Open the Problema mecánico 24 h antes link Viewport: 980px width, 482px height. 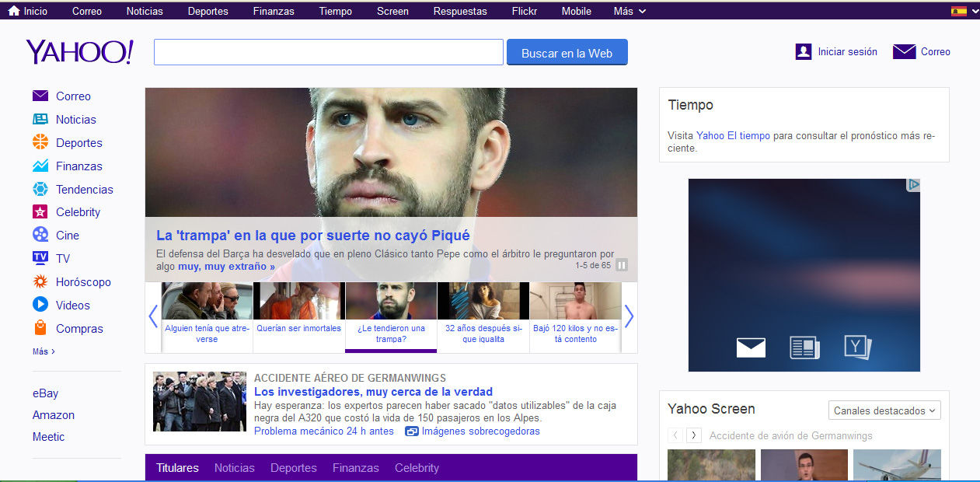324,431
